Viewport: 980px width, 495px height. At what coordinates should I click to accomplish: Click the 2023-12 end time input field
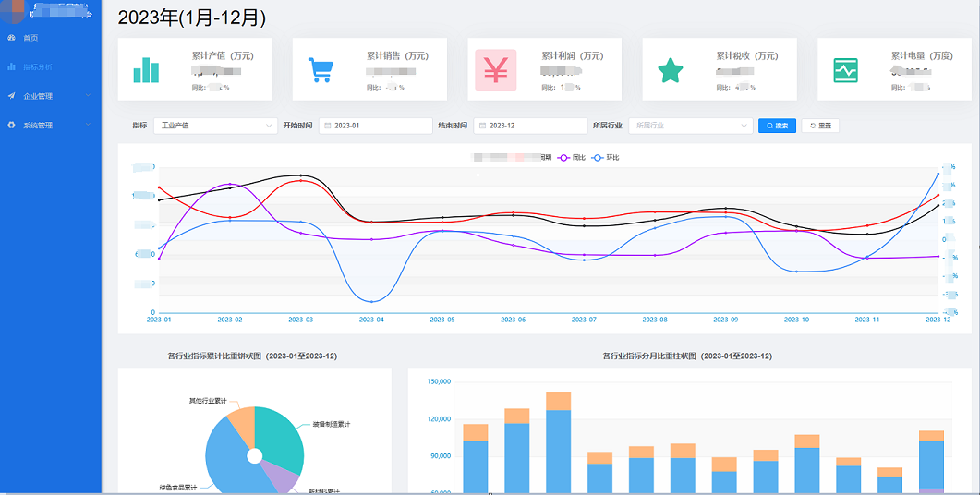536,126
